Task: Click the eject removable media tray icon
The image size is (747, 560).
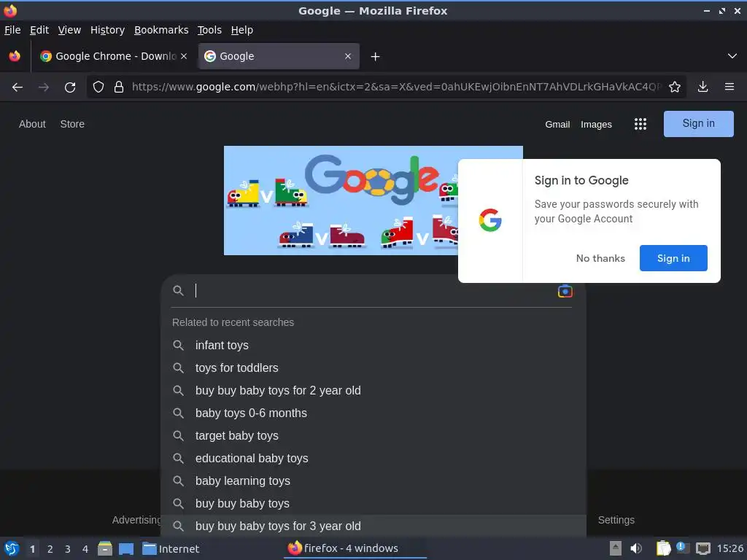Action: point(615,548)
